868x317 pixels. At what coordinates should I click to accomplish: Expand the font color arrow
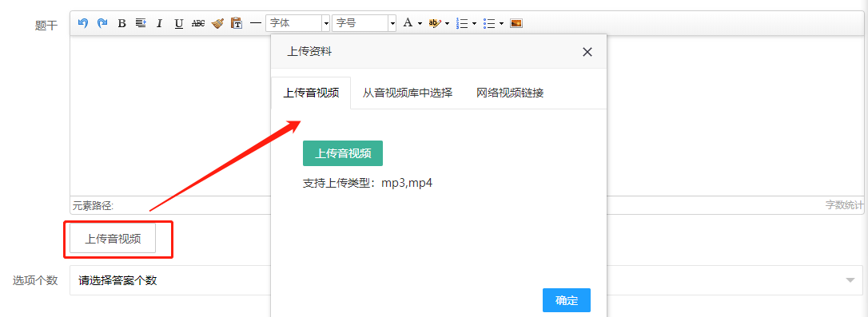tap(420, 23)
